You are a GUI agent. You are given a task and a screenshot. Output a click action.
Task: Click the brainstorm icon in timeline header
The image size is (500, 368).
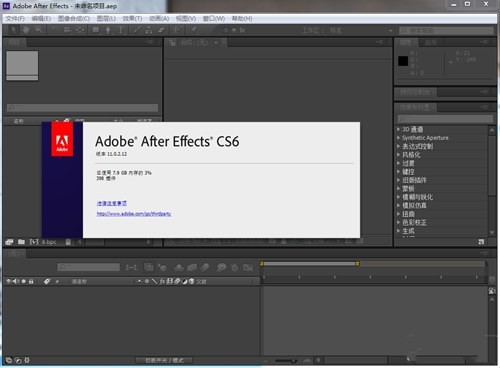[x=221, y=267]
